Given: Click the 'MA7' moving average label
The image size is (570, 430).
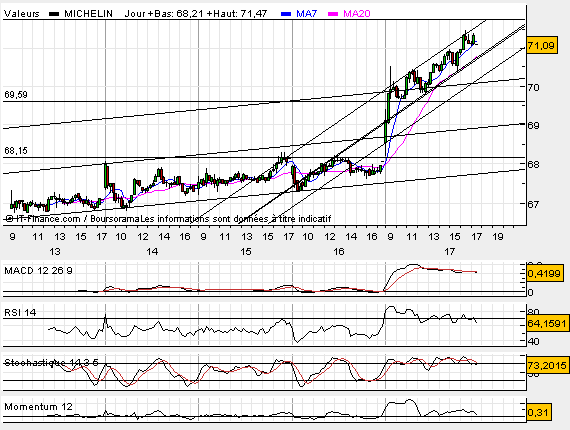Looking at the screenshot, I should tap(307, 14).
